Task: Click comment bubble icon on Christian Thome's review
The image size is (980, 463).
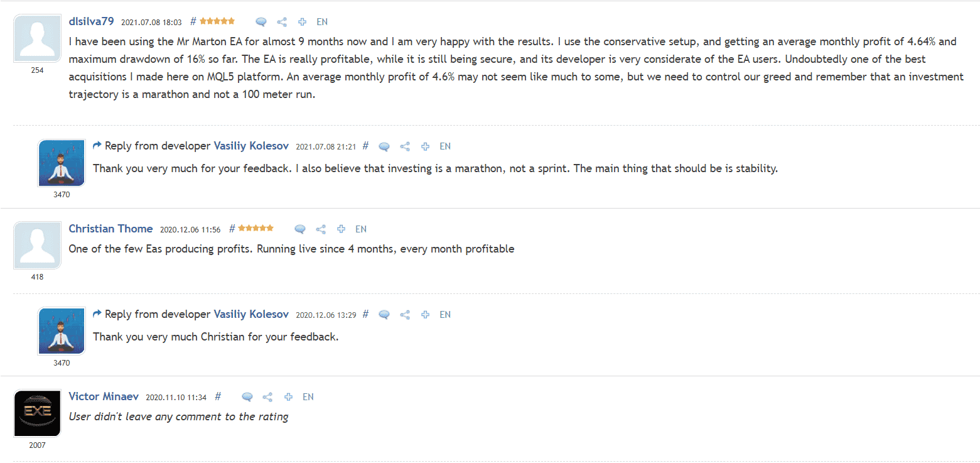Action: (x=300, y=229)
